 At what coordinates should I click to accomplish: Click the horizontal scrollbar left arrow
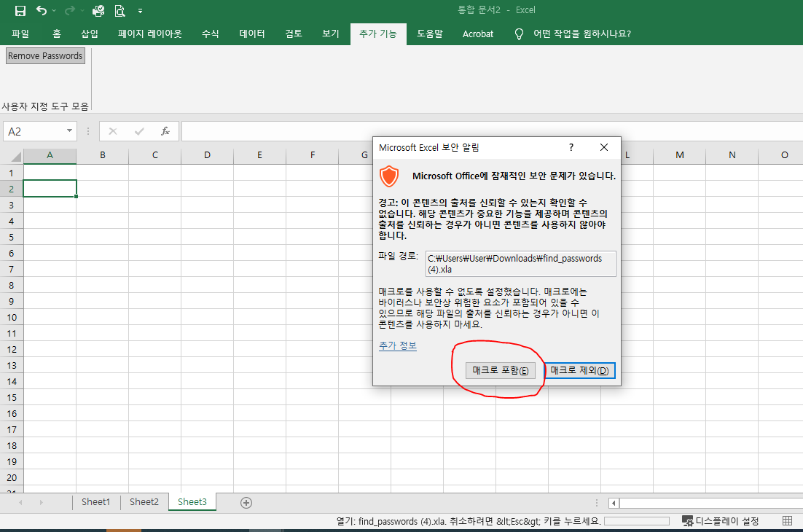coord(614,504)
